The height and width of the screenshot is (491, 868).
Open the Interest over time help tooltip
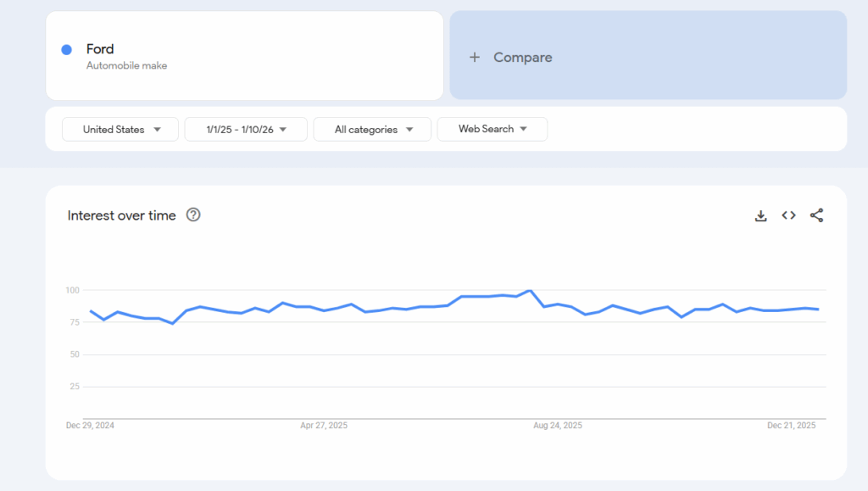click(x=193, y=215)
